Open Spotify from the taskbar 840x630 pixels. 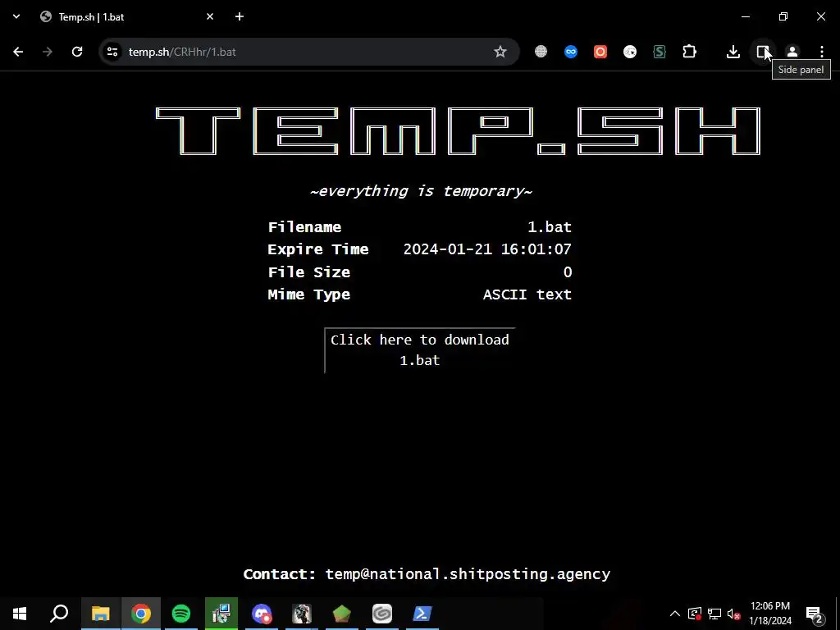[x=181, y=614]
